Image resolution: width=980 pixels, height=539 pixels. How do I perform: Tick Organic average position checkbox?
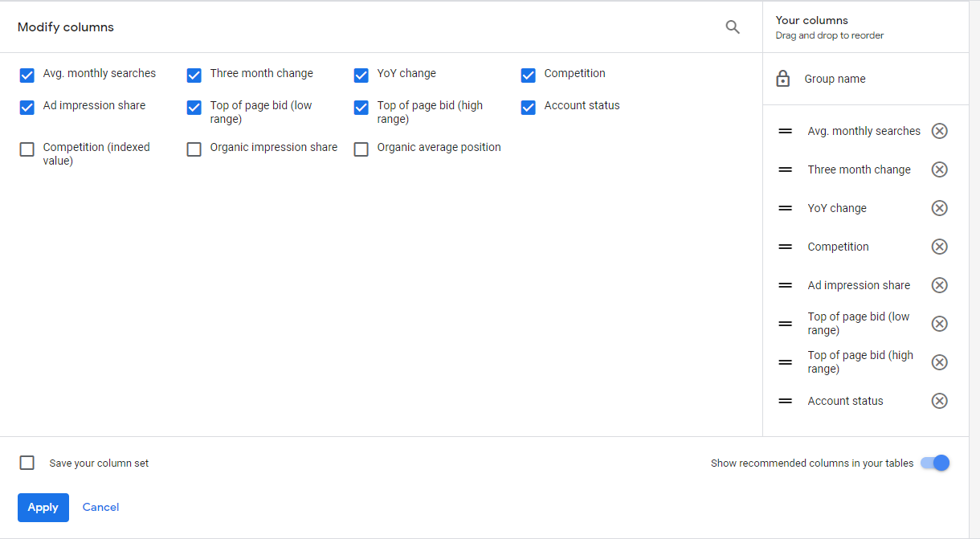click(x=361, y=149)
